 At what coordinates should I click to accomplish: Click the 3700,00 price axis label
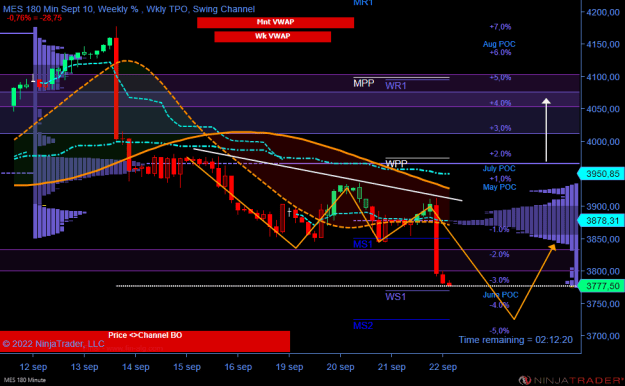coord(603,336)
